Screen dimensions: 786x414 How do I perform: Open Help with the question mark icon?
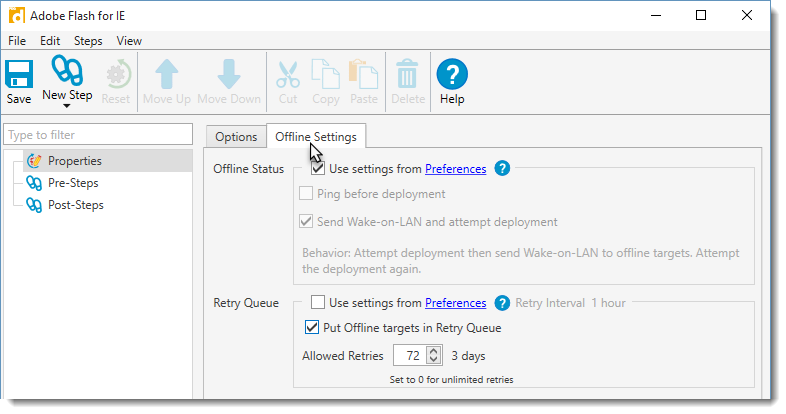click(x=452, y=74)
